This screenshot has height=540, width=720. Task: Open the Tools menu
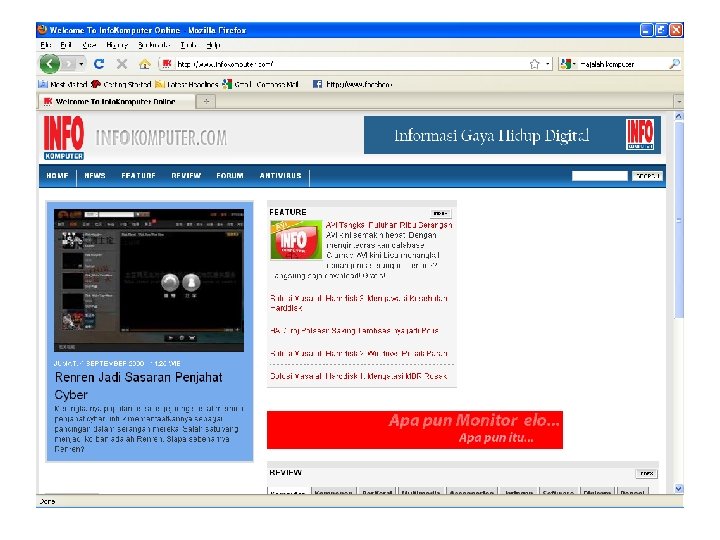point(188,45)
